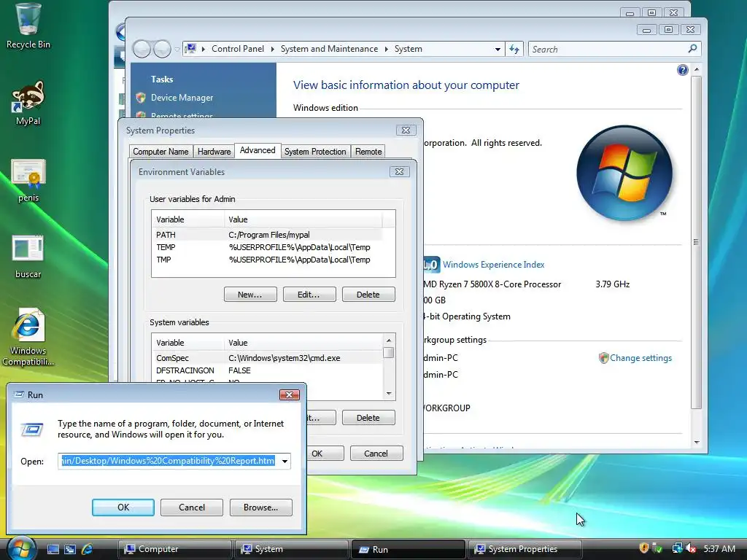Viewport: 747px width, 560px height.
Task: Click the refresh icon beside address bar
Action: pos(514,49)
